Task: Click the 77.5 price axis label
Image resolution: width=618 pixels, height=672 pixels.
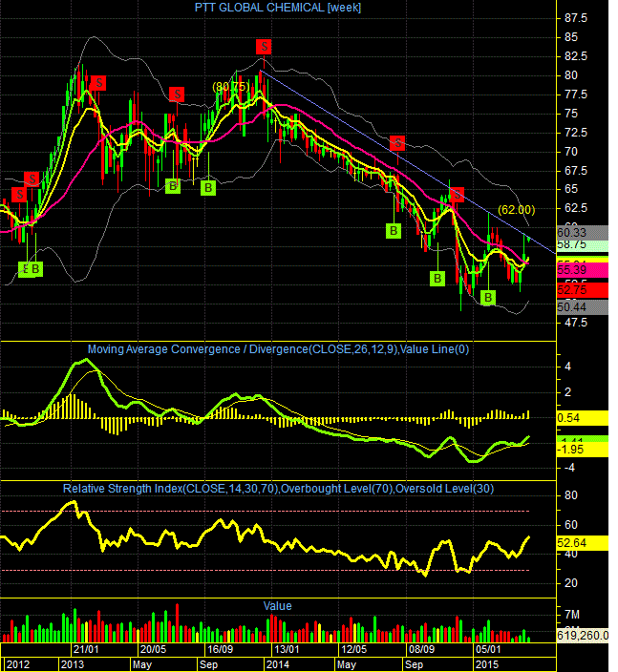Action: coord(576,94)
